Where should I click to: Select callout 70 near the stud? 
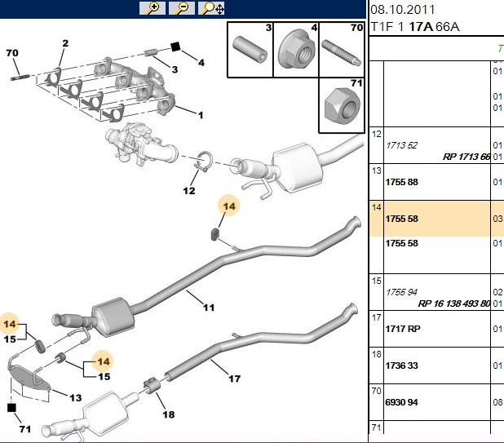[12, 53]
